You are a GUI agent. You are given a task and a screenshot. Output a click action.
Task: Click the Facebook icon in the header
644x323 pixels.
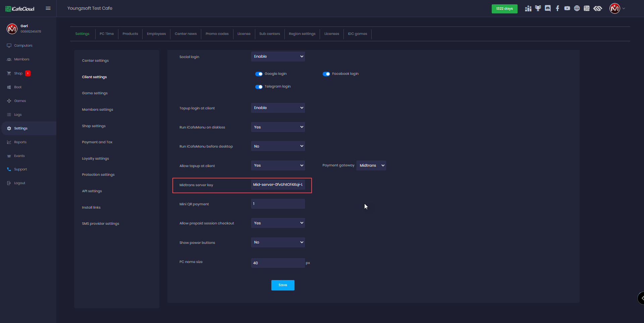pos(557,8)
